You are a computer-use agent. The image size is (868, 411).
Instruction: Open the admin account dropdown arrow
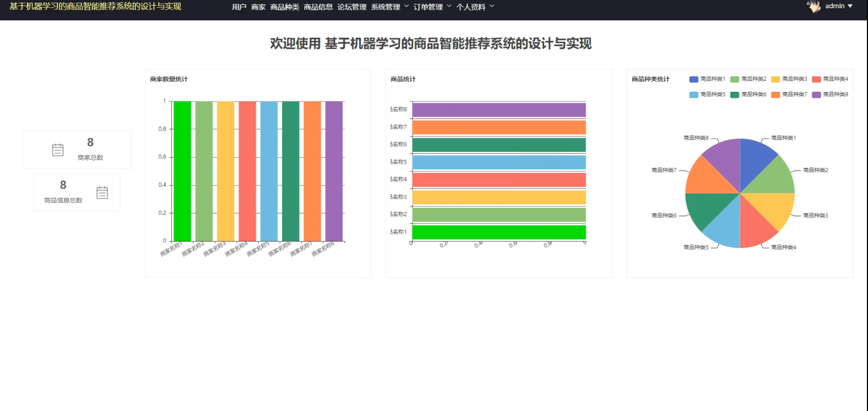point(850,7)
